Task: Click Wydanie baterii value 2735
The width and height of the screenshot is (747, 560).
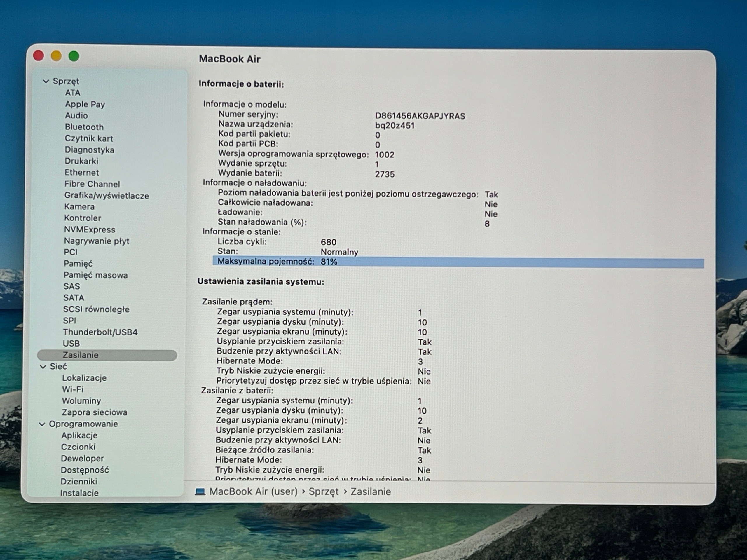Action: click(x=385, y=174)
